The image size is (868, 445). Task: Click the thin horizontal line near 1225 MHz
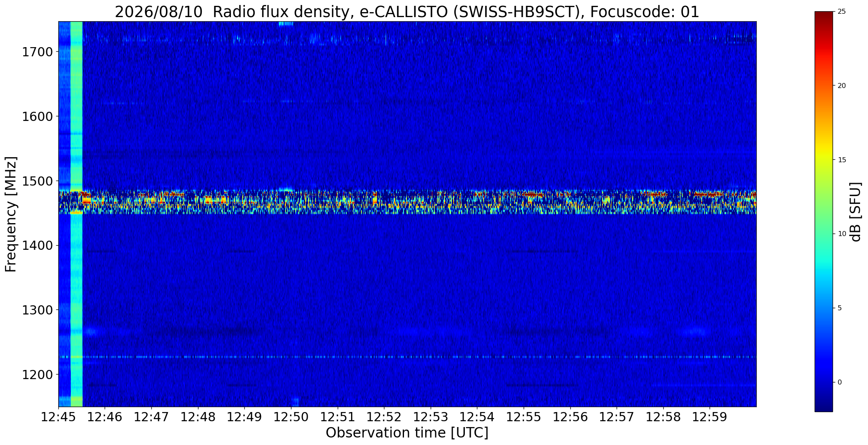[x=407, y=357]
